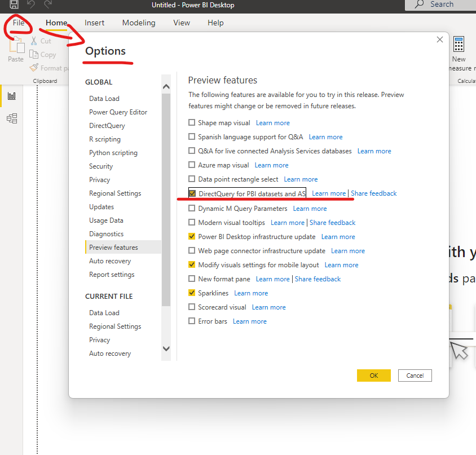Enable Web page connector infrastructure update
The width and height of the screenshot is (476, 455).
point(192,250)
